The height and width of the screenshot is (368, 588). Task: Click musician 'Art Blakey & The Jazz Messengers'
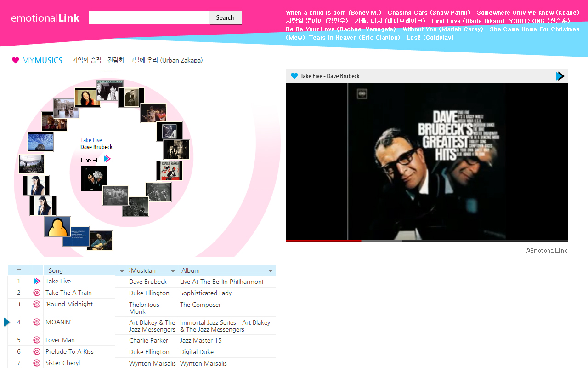click(152, 326)
